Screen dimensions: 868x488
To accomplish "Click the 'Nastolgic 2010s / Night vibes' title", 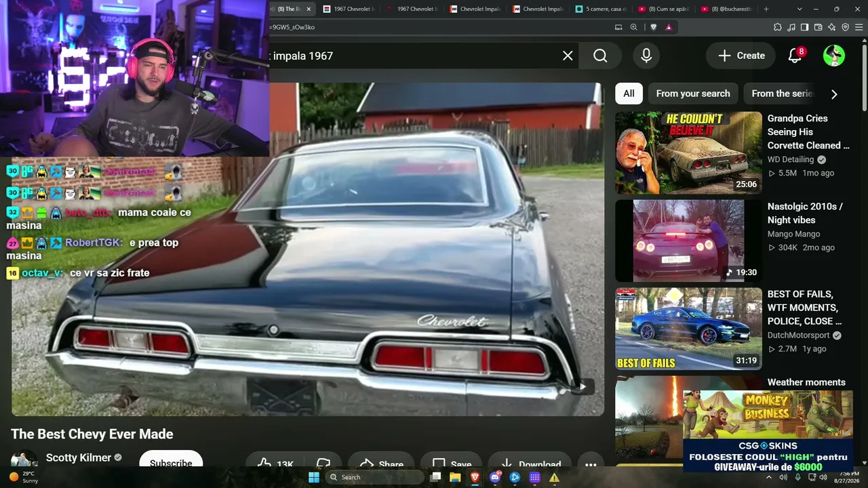I will point(805,213).
